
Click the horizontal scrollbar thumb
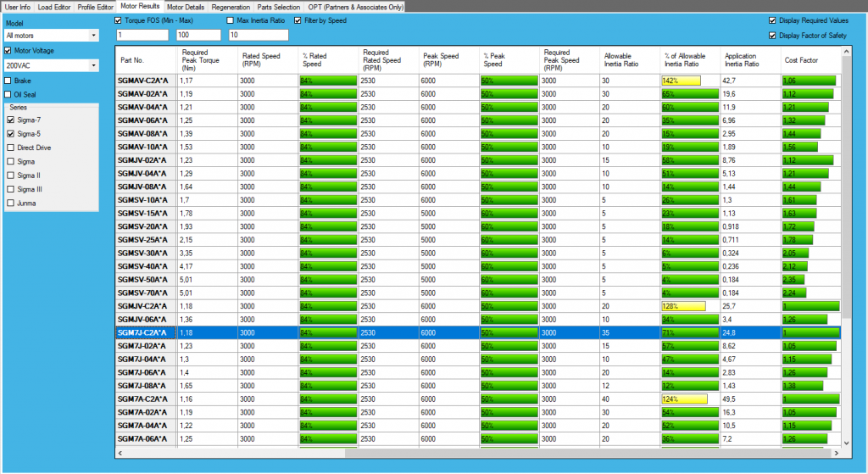(588, 453)
